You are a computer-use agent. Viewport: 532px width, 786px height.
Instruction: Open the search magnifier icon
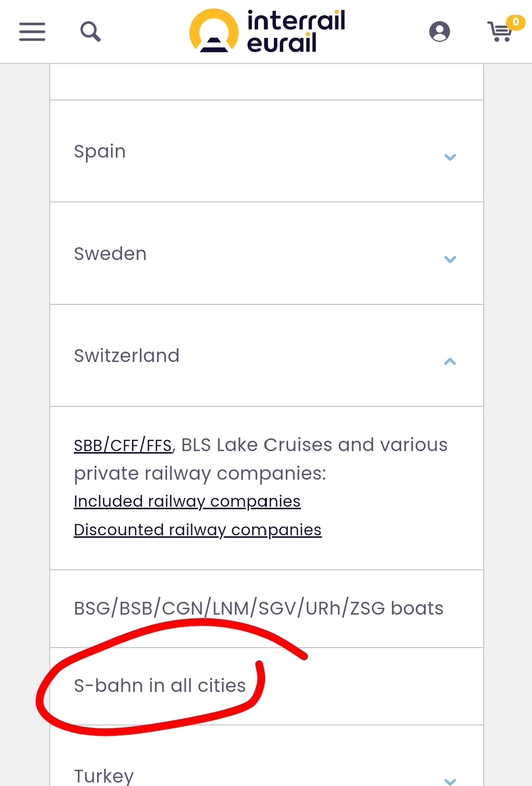(x=91, y=32)
